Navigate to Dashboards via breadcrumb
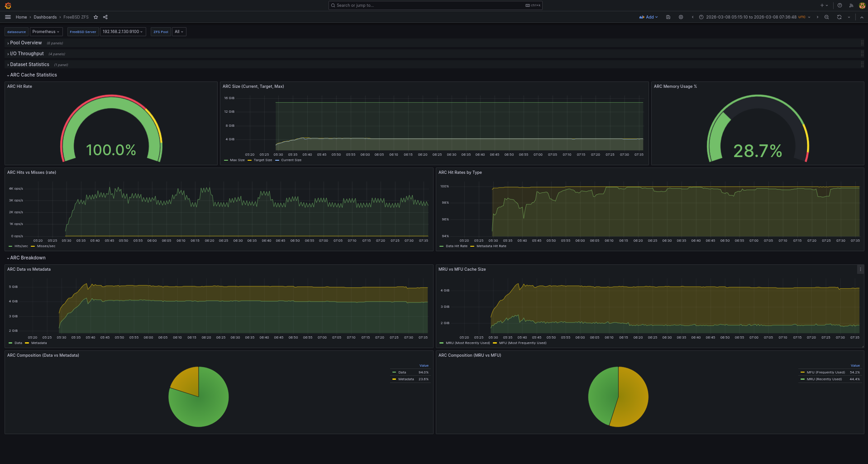The width and height of the screenshot is (868, 464). (45, 17)
